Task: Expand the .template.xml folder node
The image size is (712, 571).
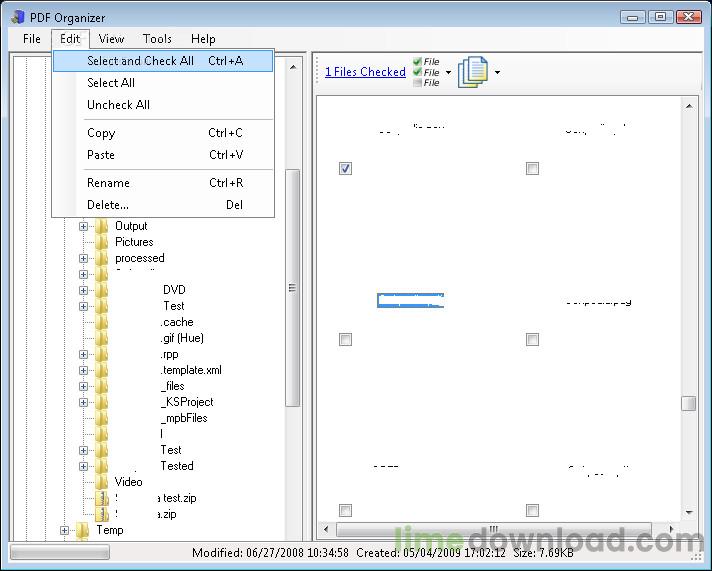Action: [x=83, y=370]
